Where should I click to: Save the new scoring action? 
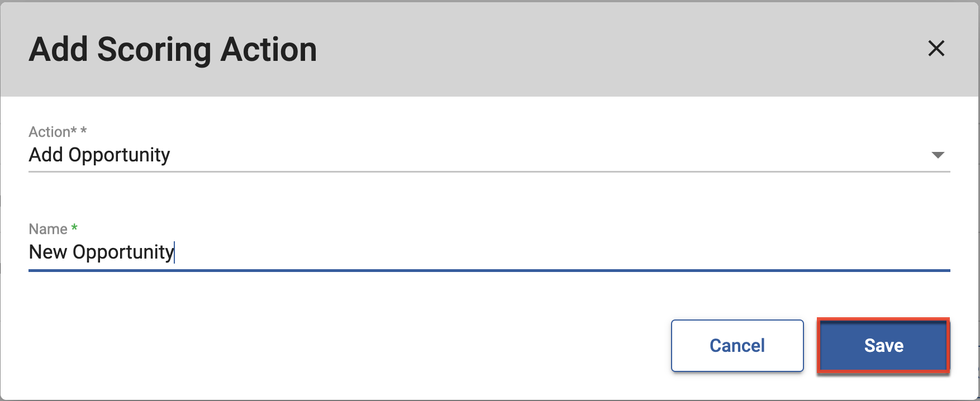(883, 346)
